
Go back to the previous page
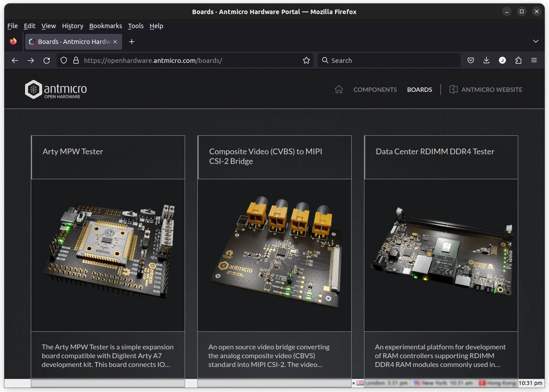[x=15, y=61]
